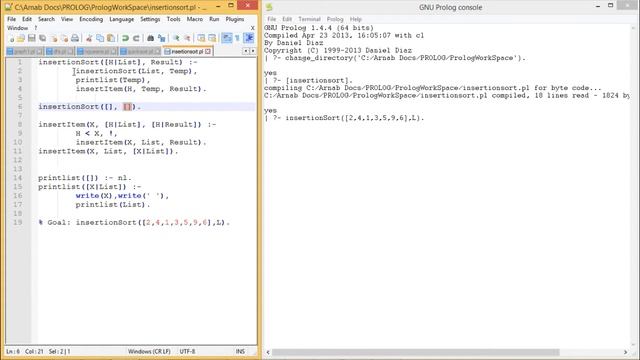
Task: Click the Close All documents icon
Action: tap(64, 39)
